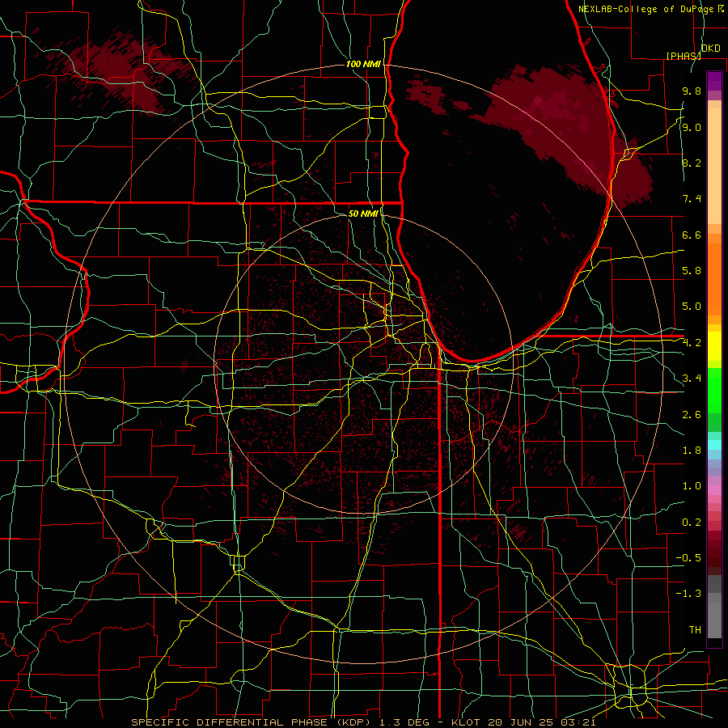This screenshot has height=728, width=728.
Task: Click the KDP echo in upper-left corner
Action: pos(118,70)
